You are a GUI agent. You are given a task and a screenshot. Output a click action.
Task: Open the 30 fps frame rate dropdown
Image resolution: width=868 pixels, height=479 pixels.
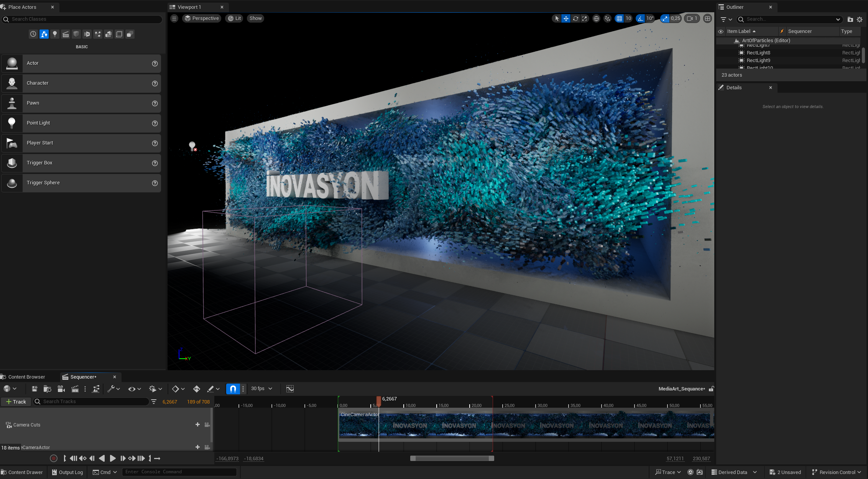[x=261, y=389]
